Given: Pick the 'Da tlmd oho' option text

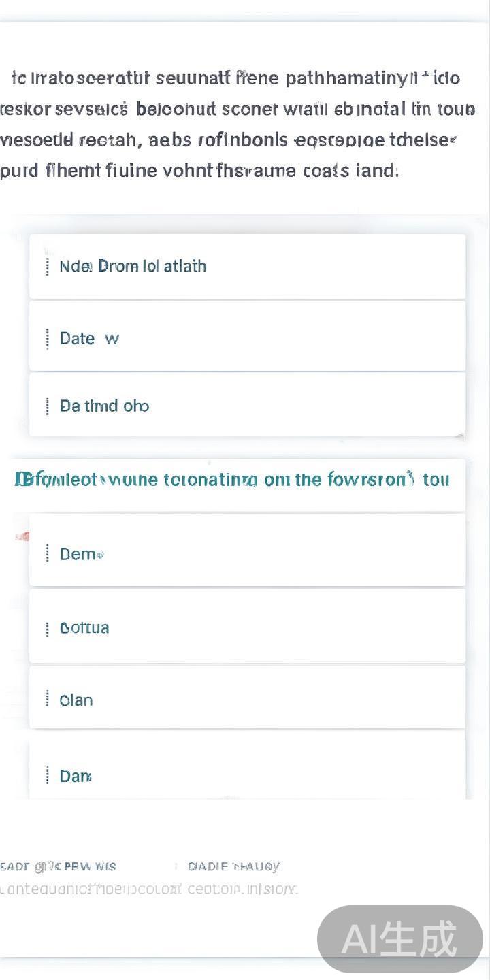Looking at the screenshot, I should coord(104,406).
